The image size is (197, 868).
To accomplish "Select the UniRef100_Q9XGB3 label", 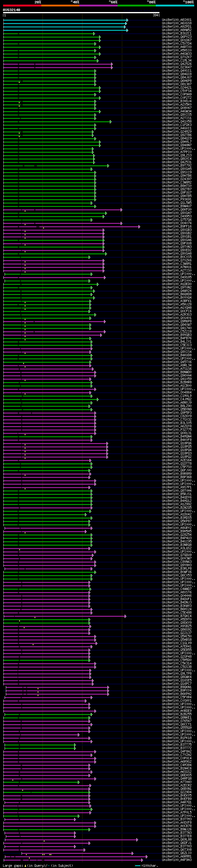I will pyautogui.click(x=177, y=230).
